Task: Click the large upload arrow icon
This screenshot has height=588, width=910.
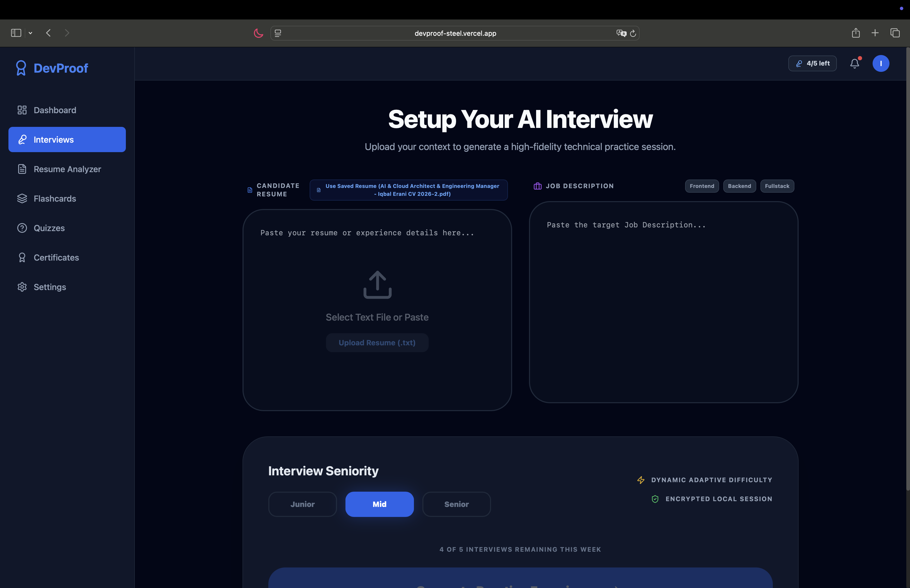Action: pyautogui.click(x=377, y=285)
